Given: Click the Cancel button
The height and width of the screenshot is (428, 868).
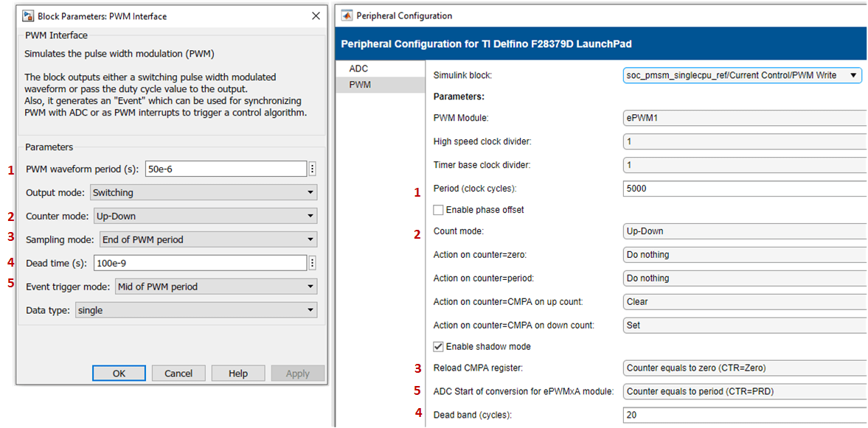Looking at the screenshot, I should [178, 373].
